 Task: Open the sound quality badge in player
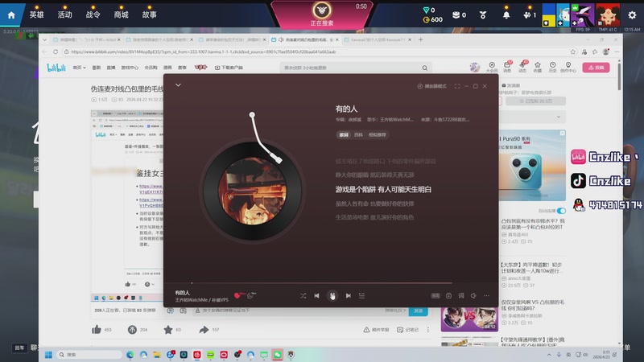(436, 295)
